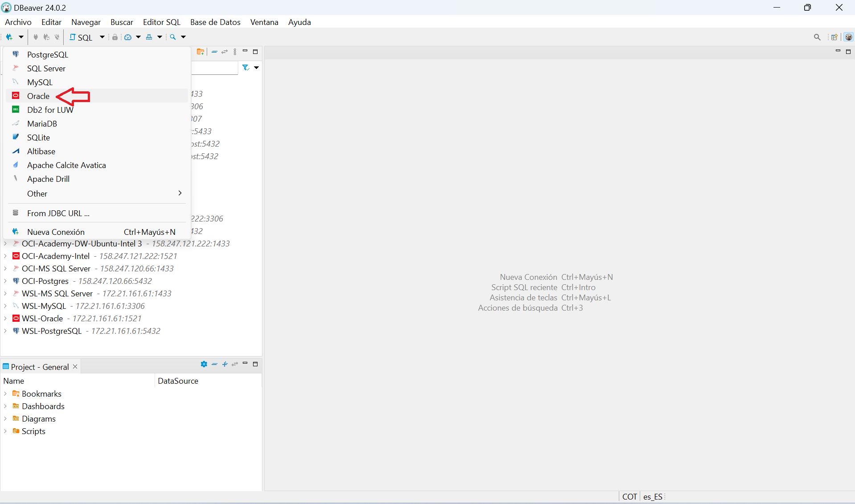The image size is (855, 504).
Task: Open the Archivo menu
Action: point(18,22)
